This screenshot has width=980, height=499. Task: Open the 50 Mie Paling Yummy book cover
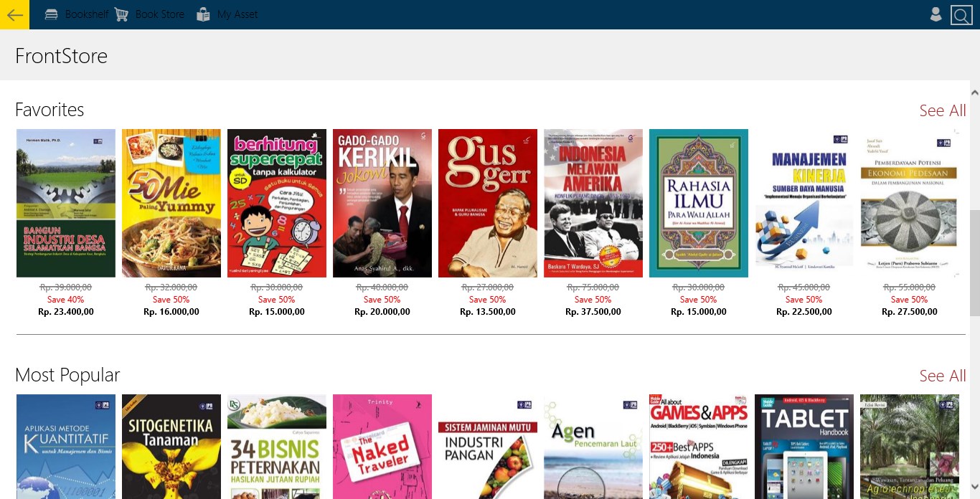[x=171, y=203]
